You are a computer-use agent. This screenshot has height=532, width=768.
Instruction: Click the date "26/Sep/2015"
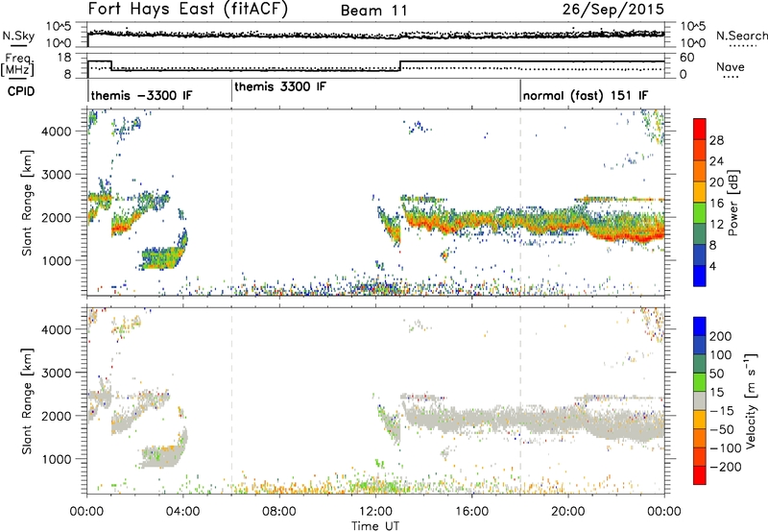[x=612, y=10]
